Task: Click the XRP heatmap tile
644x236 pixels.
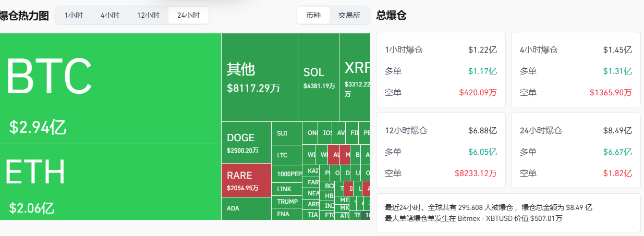Action: (355, 78)
